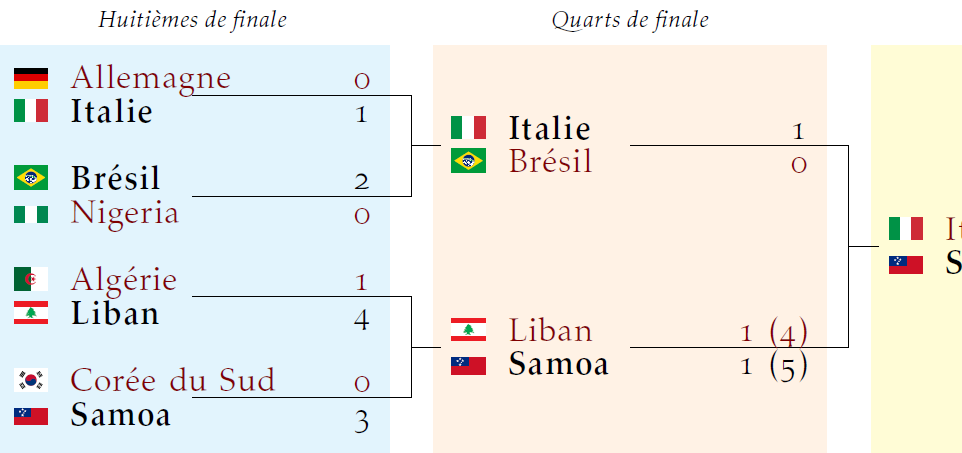Click Samoa's penalty score (5)

(789, 366)
